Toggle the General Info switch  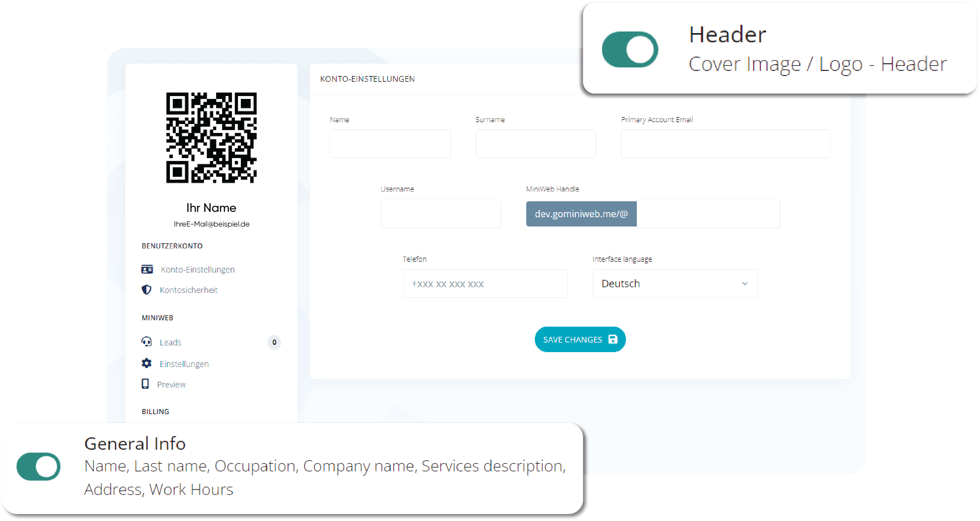tap(38, 466)
